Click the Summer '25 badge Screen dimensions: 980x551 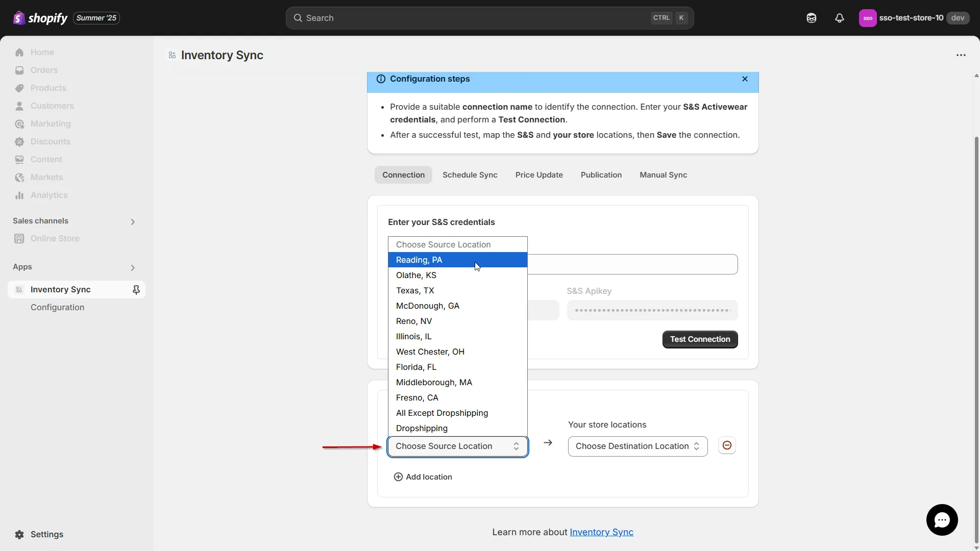click(96, 18)
